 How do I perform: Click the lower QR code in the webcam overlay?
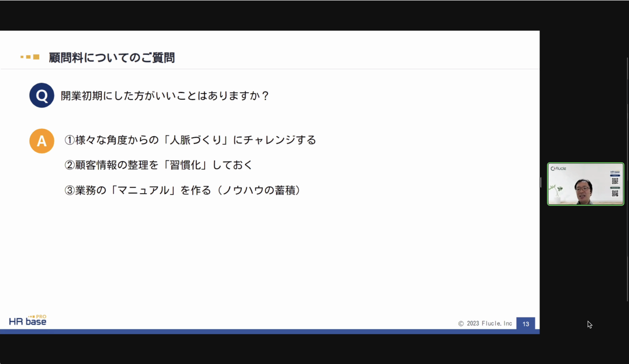coord(615,194)
